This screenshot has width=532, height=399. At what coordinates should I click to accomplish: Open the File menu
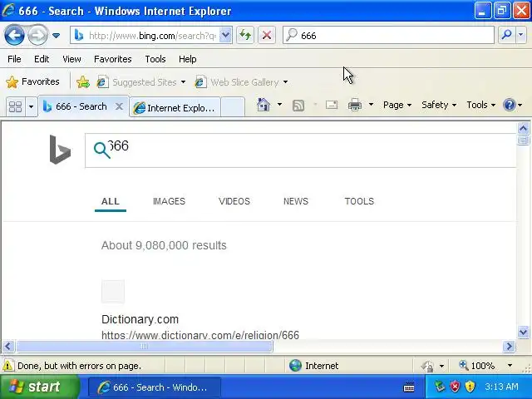click(x=14, y=59)
